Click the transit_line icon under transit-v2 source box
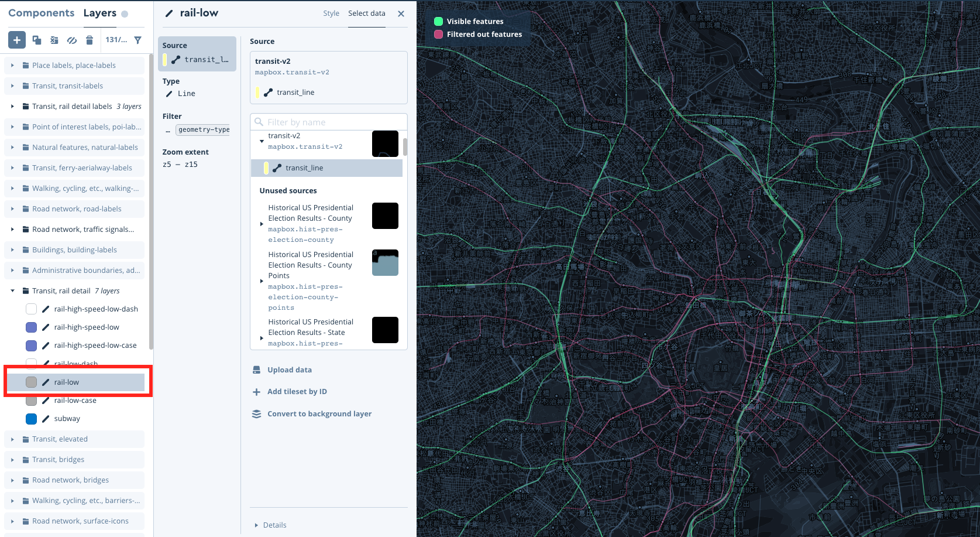The height and width of the screenshot is (537, 980). [268, 93]
